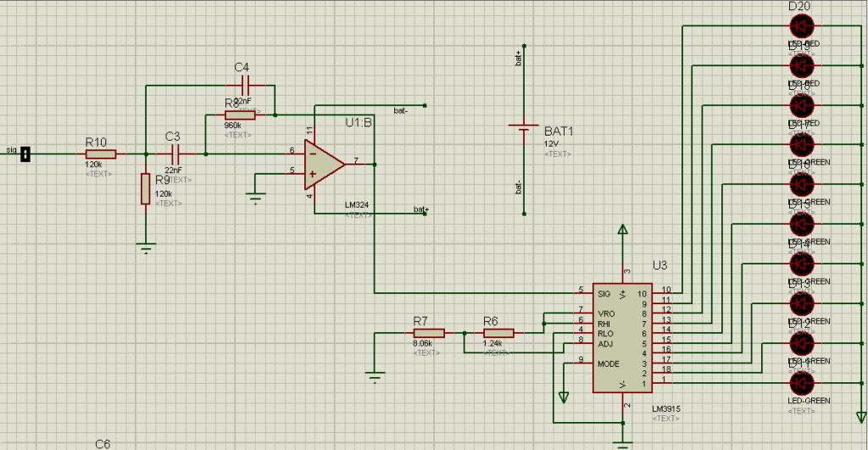Screen dimensions: 868x450
Task: Click the R7 reference label
Action: click(420, 321)
